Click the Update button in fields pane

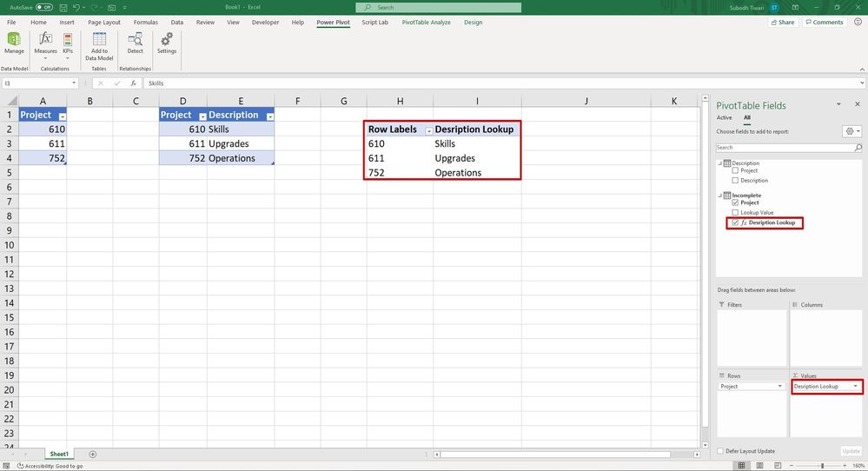click(x=851, y=451)
